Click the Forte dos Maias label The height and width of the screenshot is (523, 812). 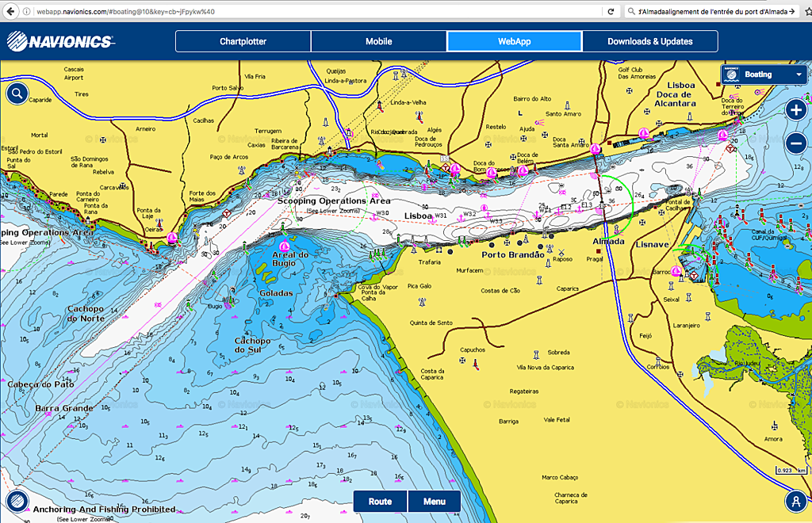(202, 196)
